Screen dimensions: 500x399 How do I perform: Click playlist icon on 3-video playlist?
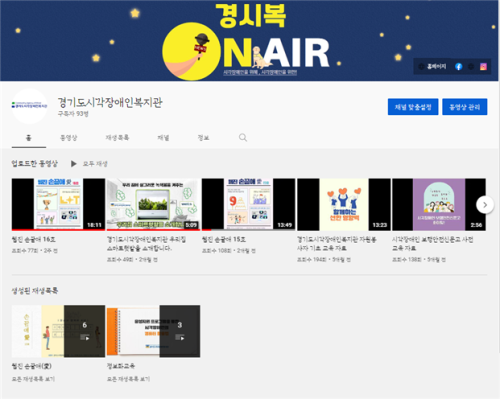[180, 338]
